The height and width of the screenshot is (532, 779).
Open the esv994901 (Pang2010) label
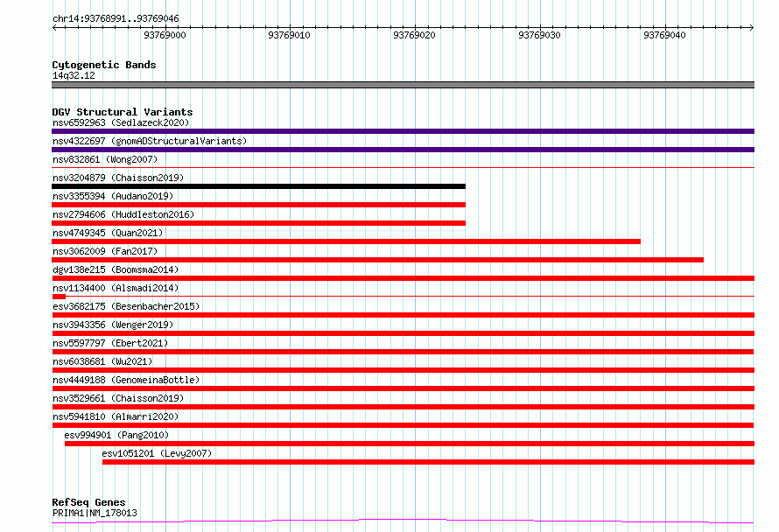(116, 435)
